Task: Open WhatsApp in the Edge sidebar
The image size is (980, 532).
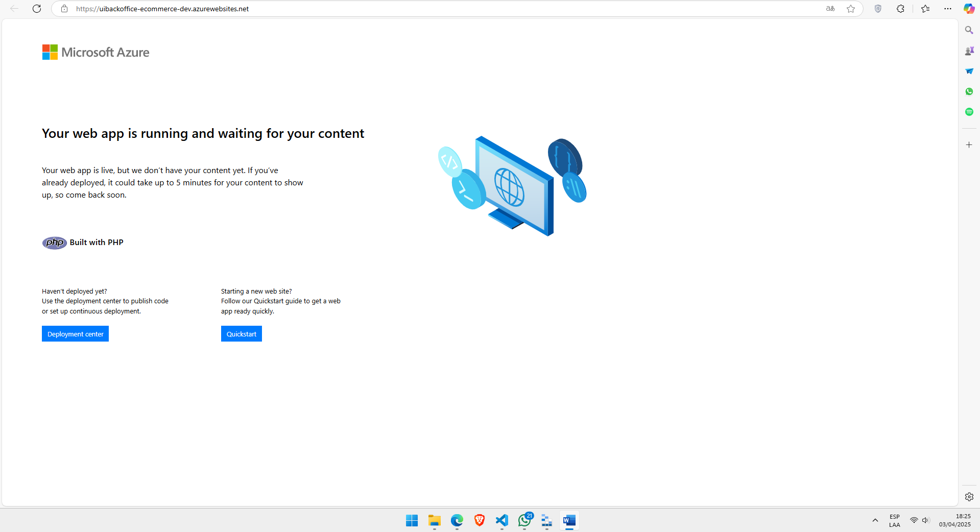Action: tap(969, 91)
